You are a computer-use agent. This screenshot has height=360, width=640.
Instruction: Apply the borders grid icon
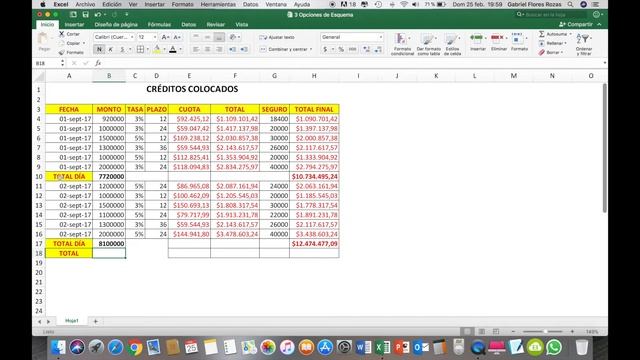point(140,49)
